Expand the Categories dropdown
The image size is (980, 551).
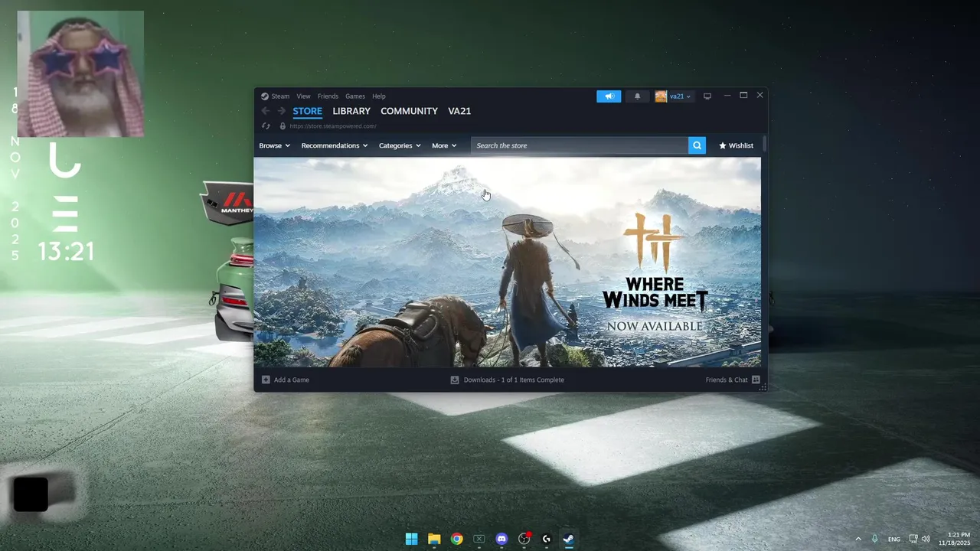coord(400,145)
